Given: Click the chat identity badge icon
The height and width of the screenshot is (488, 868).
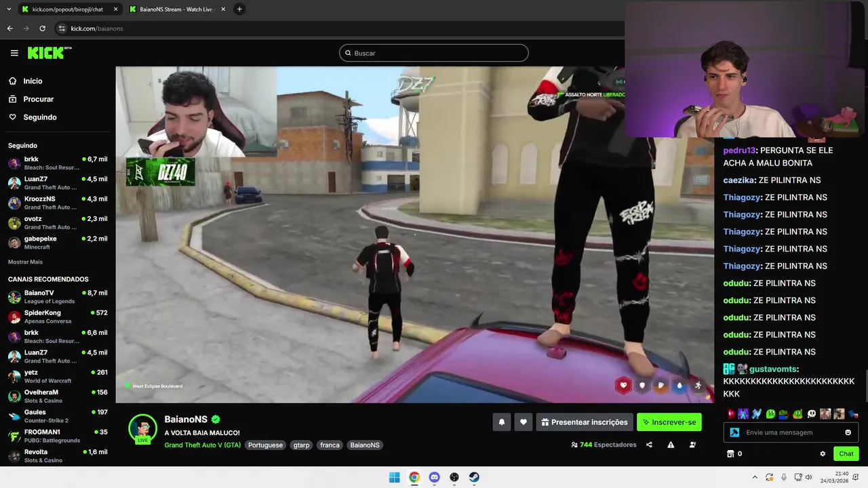Looking at the screenshot, I should pyautogui.click(x=734, y=432).
